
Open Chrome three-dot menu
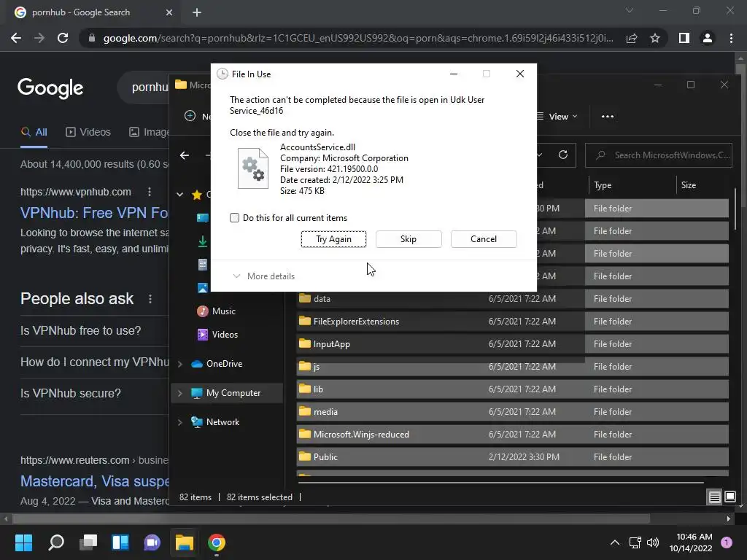(x=731, y=38)
